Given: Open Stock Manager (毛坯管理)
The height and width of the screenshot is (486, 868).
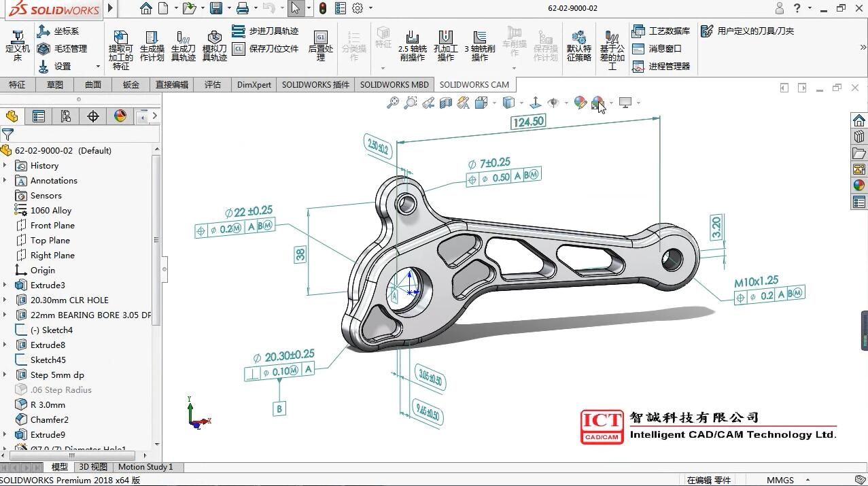Looking at the screenshot, I should click(62, 49).
